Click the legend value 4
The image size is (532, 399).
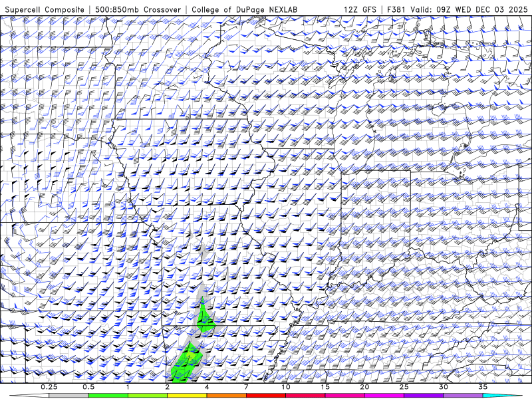tap(207, 387)
